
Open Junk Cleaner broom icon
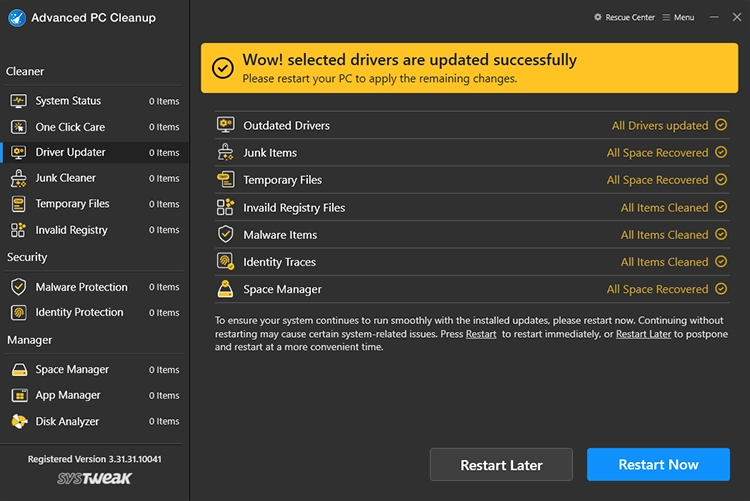tap(18, 178)
